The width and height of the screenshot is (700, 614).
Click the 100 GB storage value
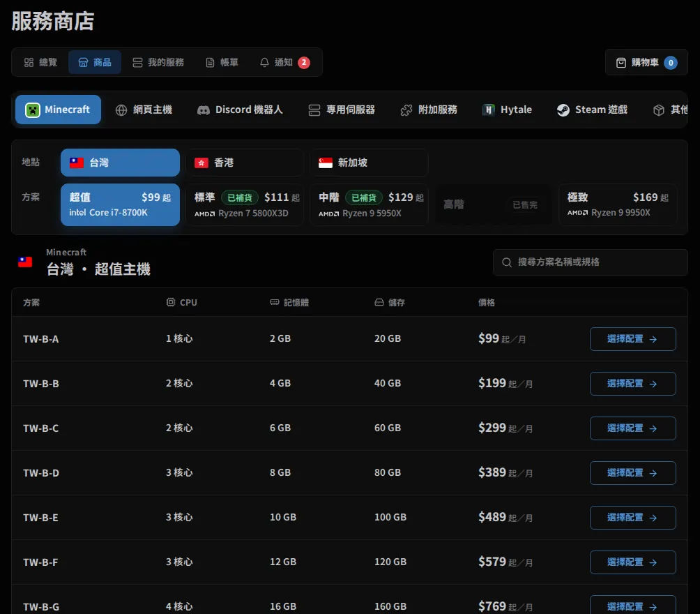390,517
